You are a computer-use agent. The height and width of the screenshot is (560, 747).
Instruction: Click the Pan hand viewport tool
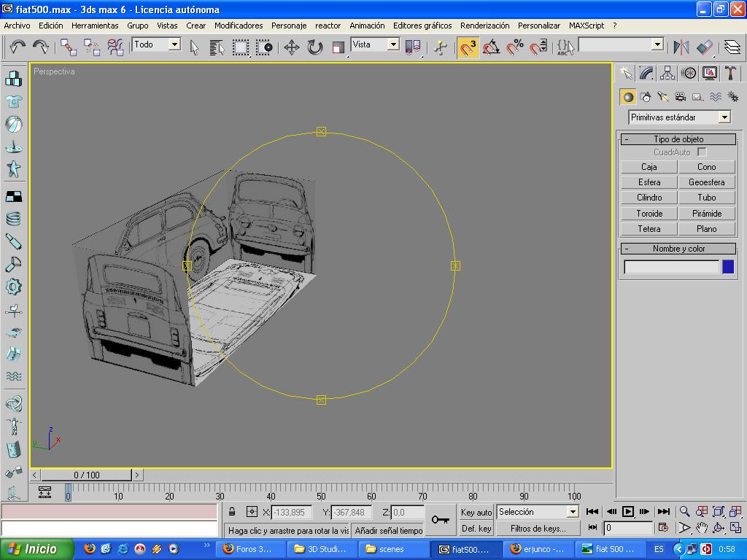702,528
